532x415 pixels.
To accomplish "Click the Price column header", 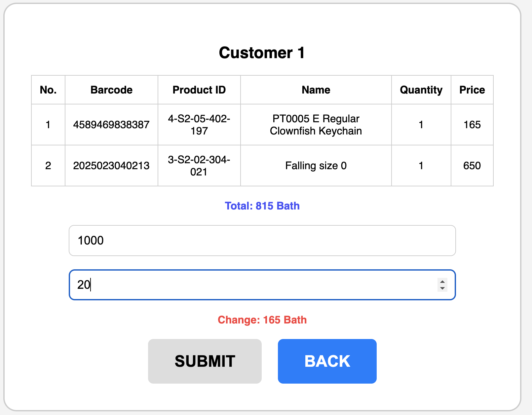I will click(x=472, y=90).
